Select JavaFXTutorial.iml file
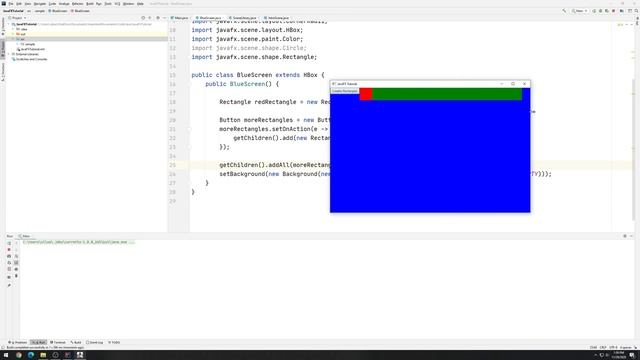 [31, 49]
